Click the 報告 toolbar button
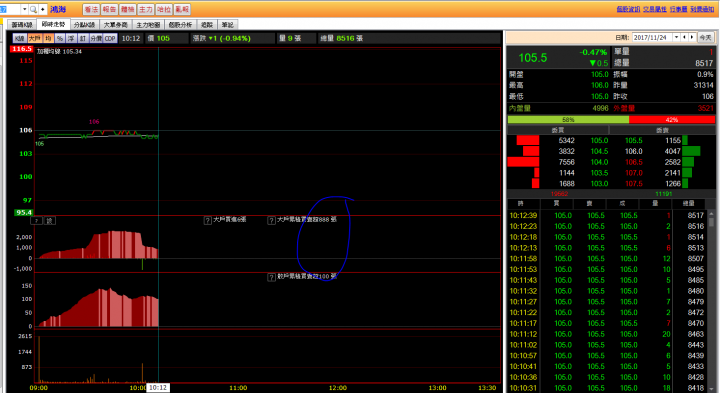The height and width of the screenshot is (393, 720). tap(109, 9)
